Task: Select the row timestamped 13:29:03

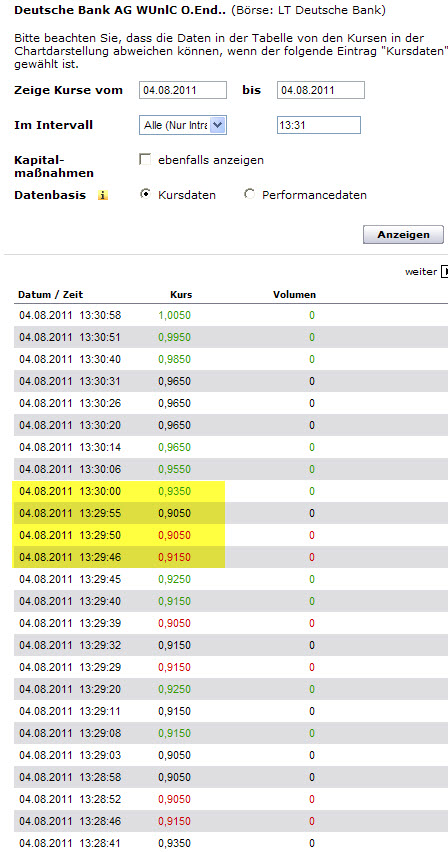Action: (231, 755)
